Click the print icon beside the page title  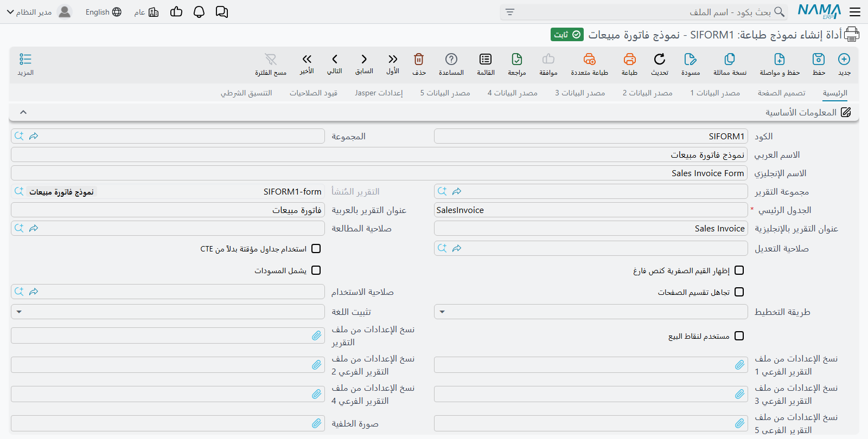tap(852, 35)
